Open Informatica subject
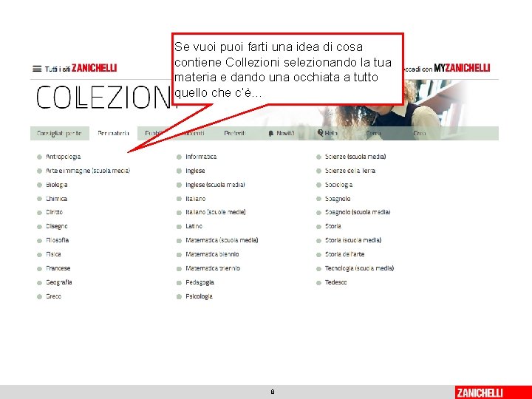Screen dimensions: 532x399 click(201, 157)
